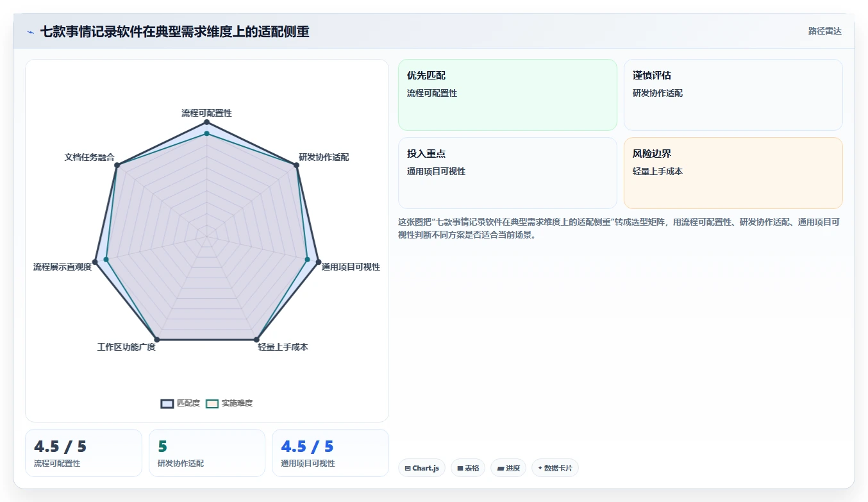This screenshot has height=502, width=868.
Task: Click the 流程展示直观度 outer radar point
Action: pos(95,262)
